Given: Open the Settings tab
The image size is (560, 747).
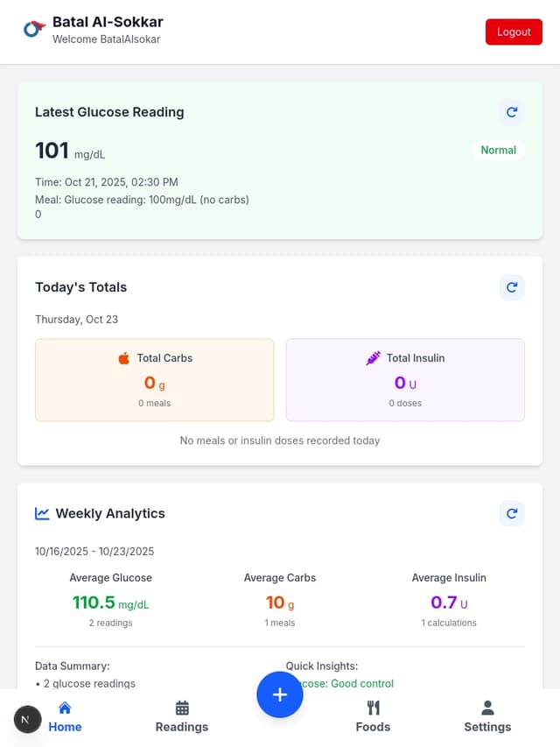Looking at the screenshot, I should pos(487,716).
